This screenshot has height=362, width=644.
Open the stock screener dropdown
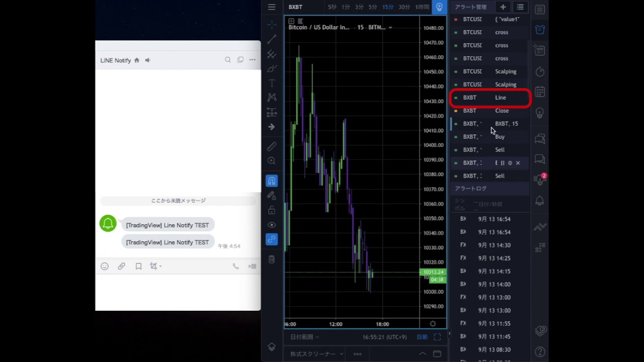coord(316,354)
